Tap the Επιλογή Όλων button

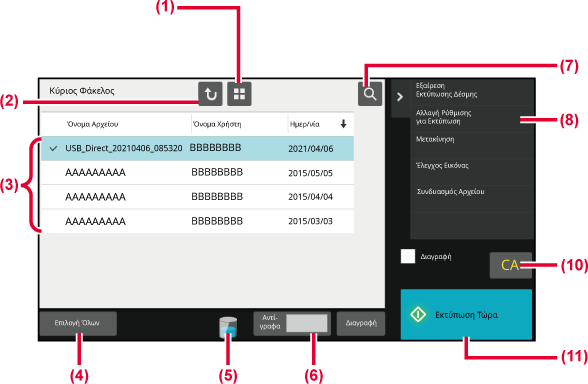point(78,323)
